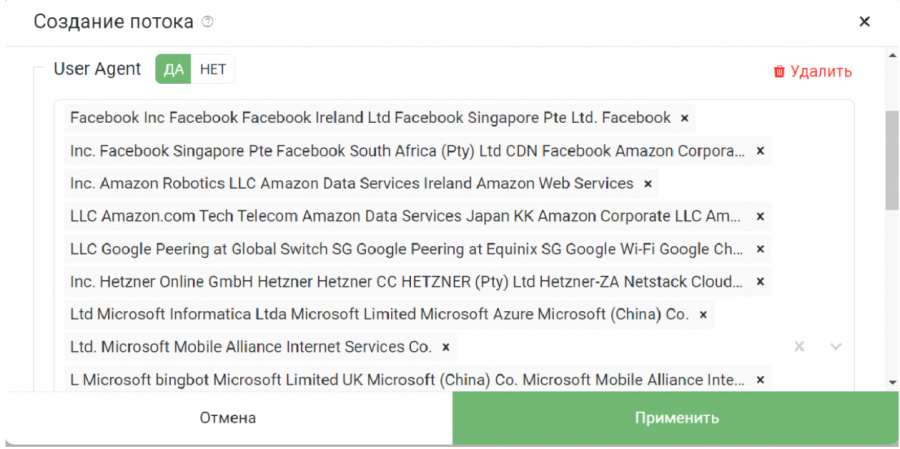Viewport: 900px width, 449px height.
Task: Remove the 'Facebook Inc Facebook' tag
Action: [684, 118]
